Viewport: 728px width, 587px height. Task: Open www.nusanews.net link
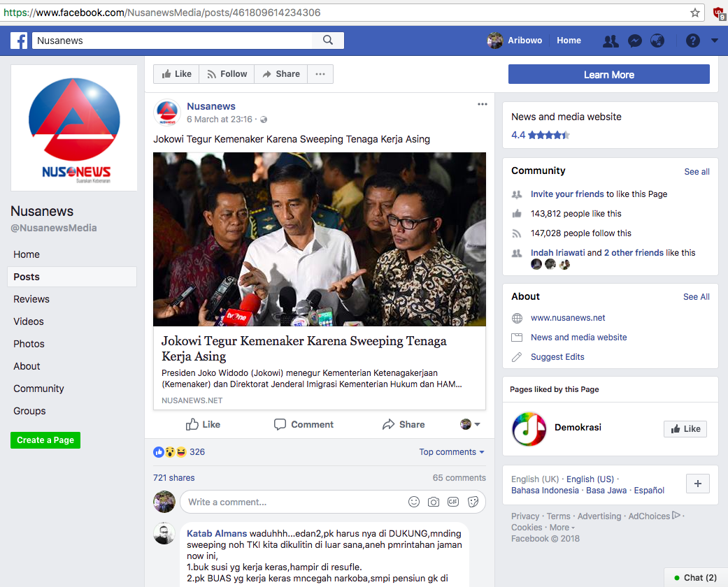(568, 318)
